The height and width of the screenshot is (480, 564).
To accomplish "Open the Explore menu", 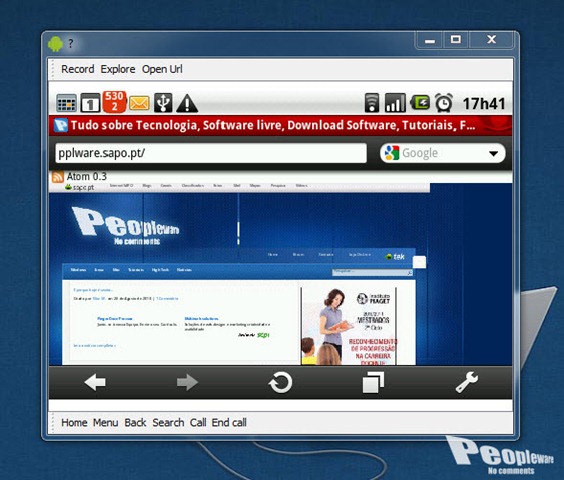I will [118, 69].
